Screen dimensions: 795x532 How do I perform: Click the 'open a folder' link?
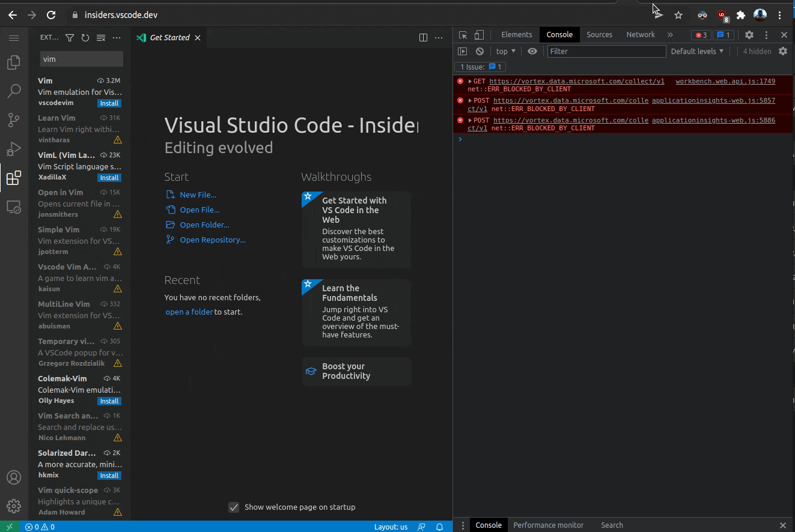189,312
